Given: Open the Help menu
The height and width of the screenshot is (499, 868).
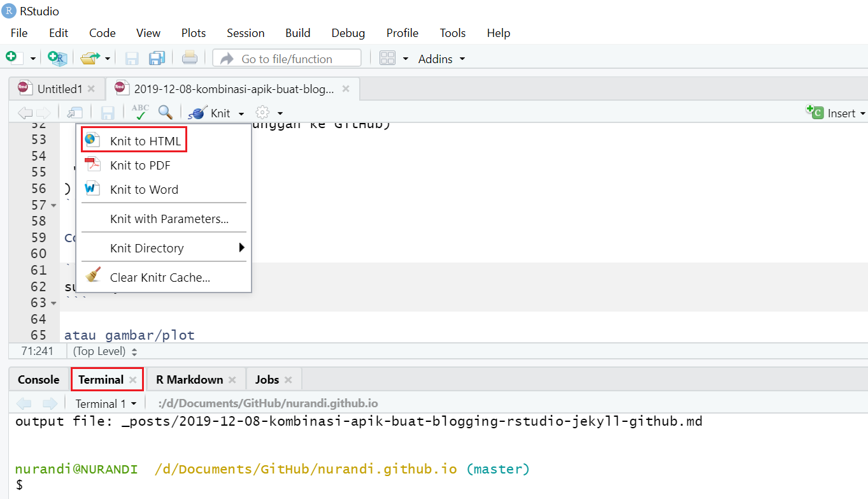Looking at the screenshot, I should click(x=499, y=33).
